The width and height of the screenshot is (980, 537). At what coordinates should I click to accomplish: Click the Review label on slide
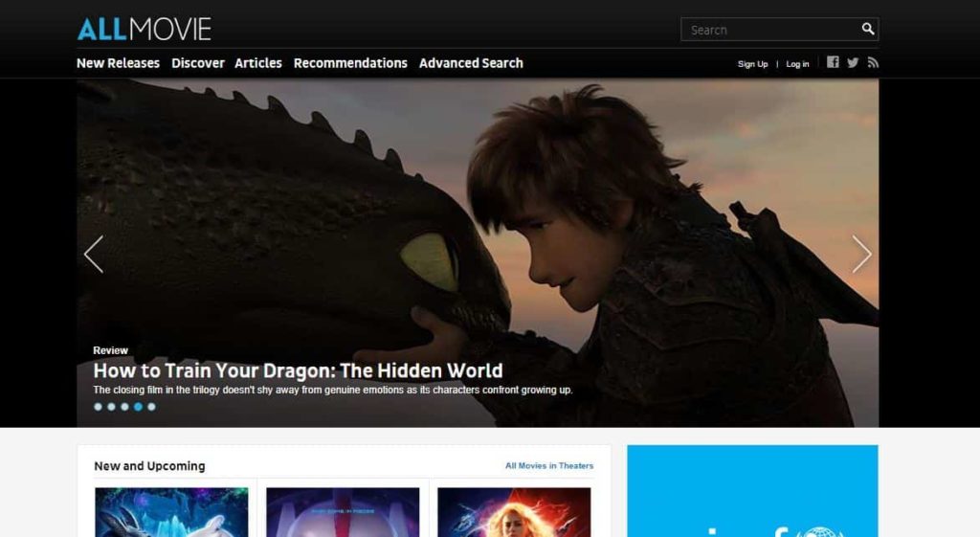point(111,350)
